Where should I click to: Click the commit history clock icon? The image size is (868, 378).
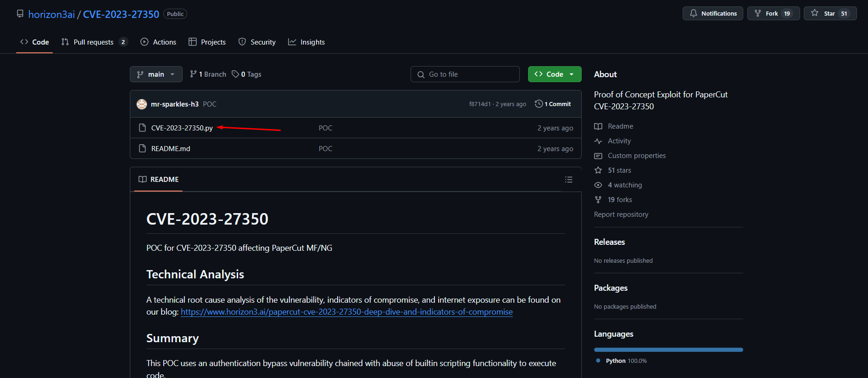pyautogui.click(x=539, y=104)
